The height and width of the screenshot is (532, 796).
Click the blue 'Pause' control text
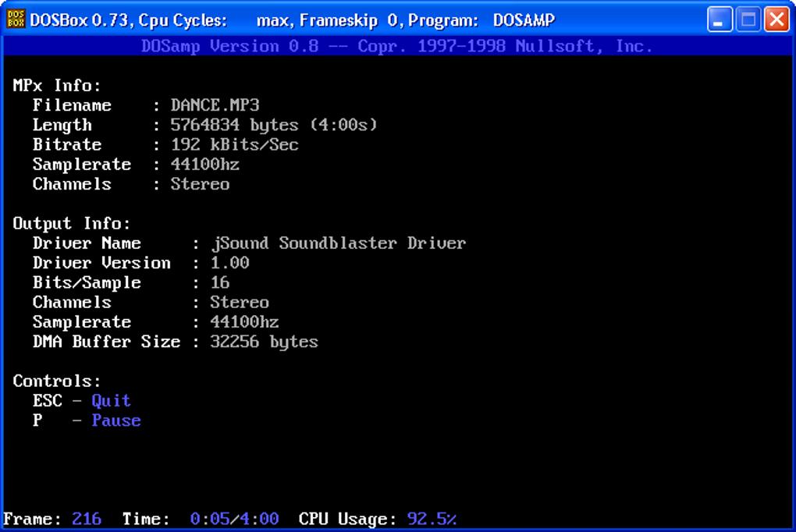coord(116,420)
